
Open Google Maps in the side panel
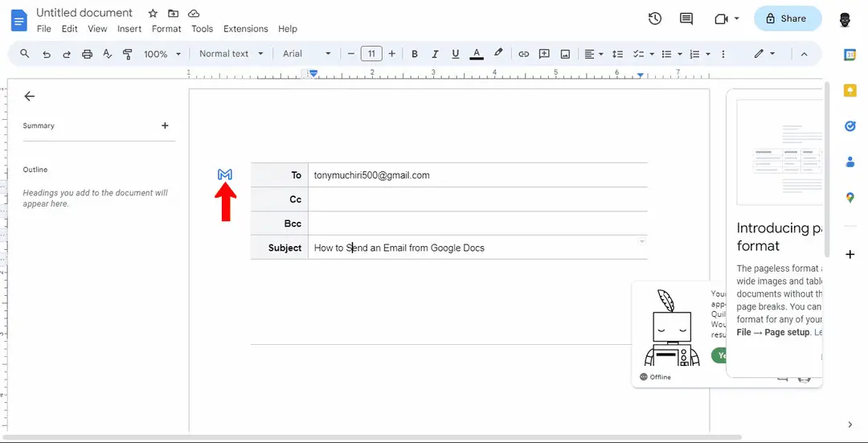[850, 197]
